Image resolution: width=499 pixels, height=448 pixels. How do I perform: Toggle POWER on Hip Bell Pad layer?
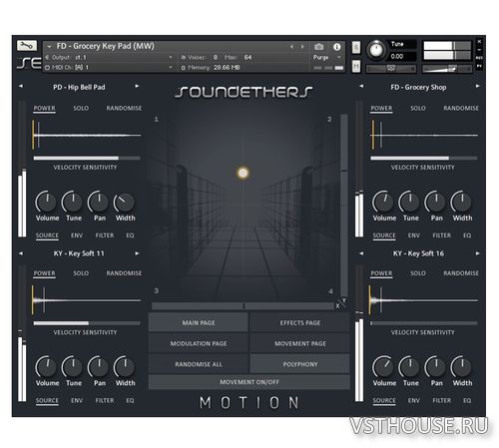44,109
